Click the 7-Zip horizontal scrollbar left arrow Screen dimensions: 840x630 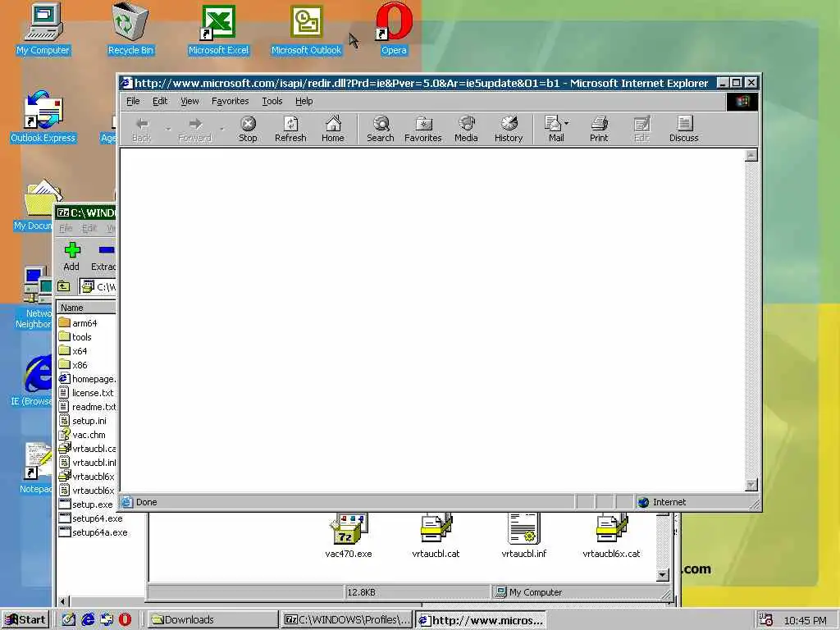pos(63,601)
